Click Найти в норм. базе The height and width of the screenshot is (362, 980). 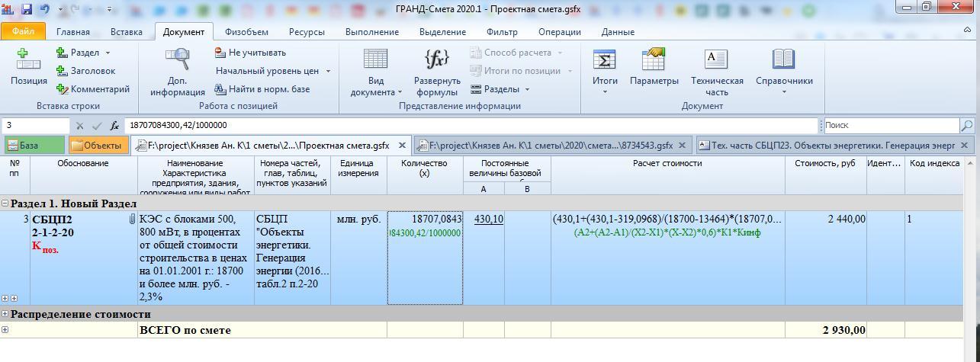point(262,89)
